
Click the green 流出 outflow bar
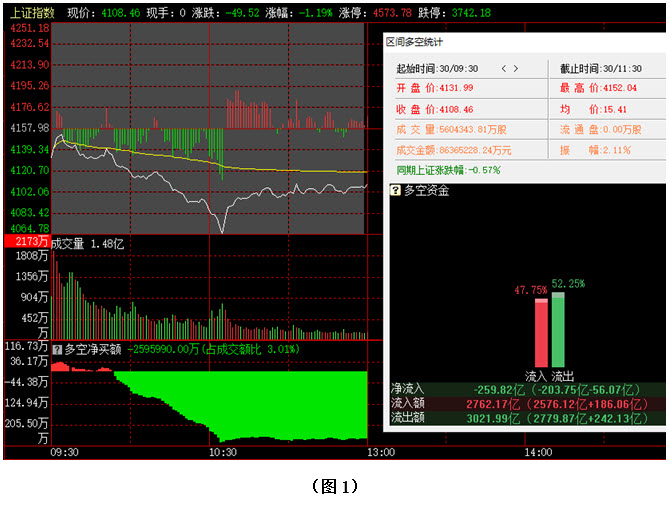tap(558, 330)
